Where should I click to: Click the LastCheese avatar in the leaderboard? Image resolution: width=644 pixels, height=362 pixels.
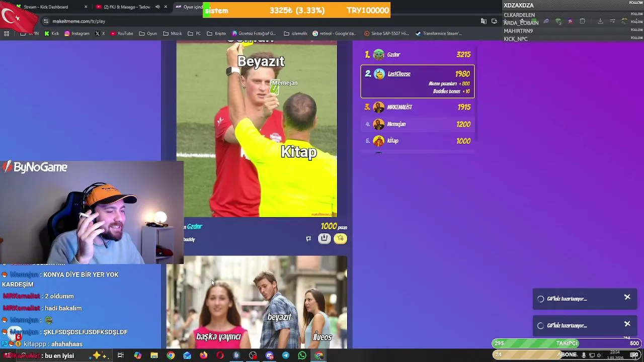379,74
